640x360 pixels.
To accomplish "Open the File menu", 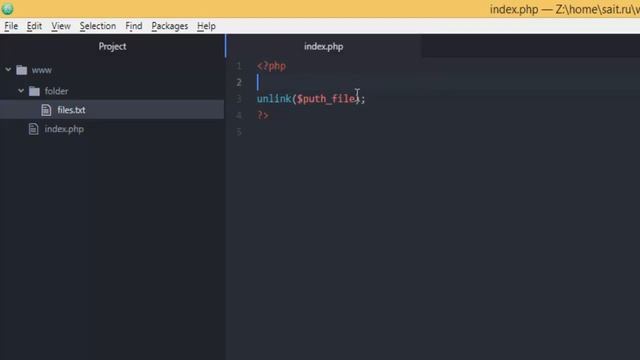I will point(11,26).
